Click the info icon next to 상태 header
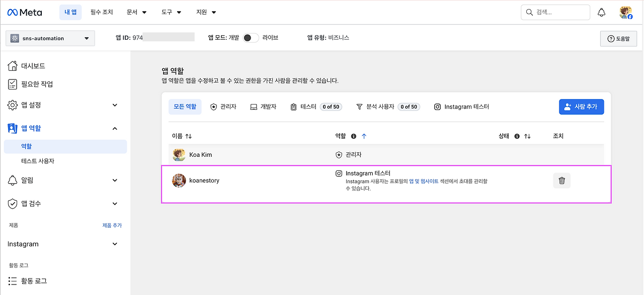The image size is (644, 295). (x=517, y=136)
